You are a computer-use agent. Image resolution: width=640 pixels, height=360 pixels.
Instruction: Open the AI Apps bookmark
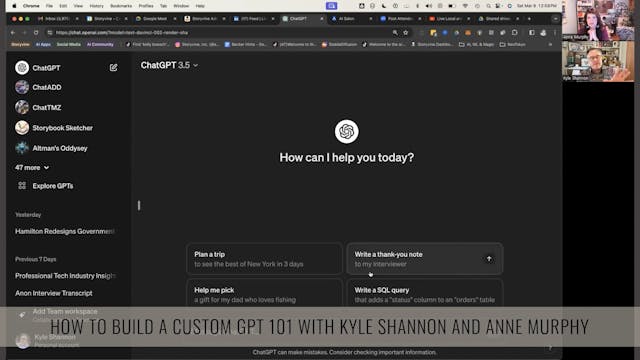coord(43,44)
